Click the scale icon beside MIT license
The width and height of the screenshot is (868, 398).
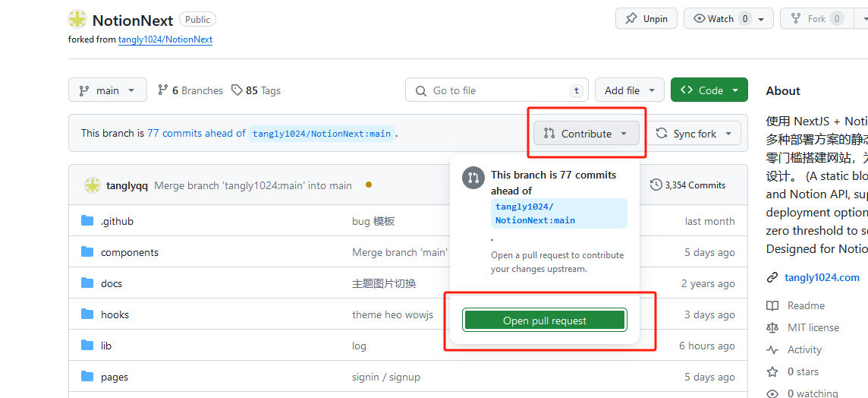click(772, 327)
